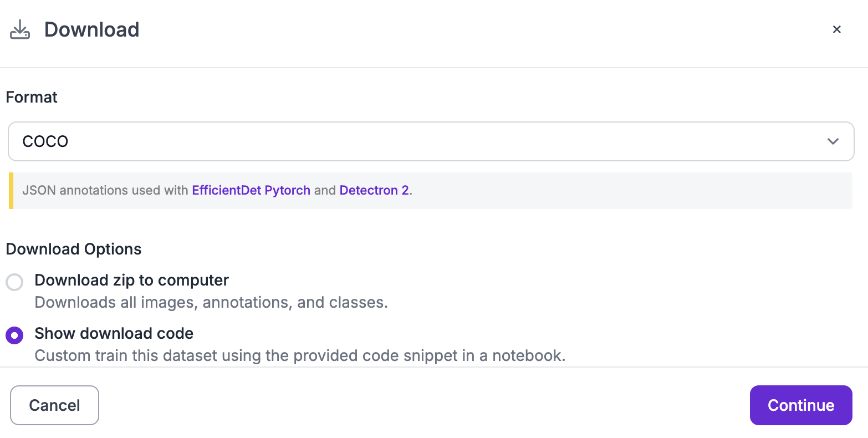Open the EfficientDet Pytorch link
Image resolution: width=868 pixels, height=438 pixels.
(x=251, y=190)
